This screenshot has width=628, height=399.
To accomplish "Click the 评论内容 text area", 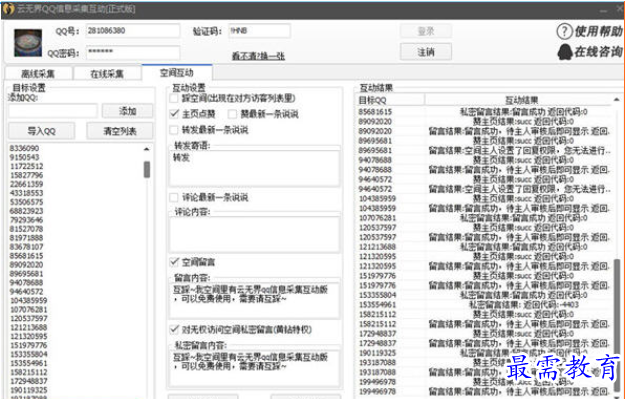I will click(x=255, y=234).
